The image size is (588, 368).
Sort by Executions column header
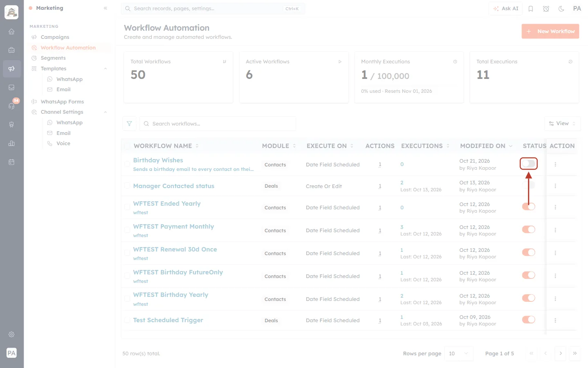(425, 146)
